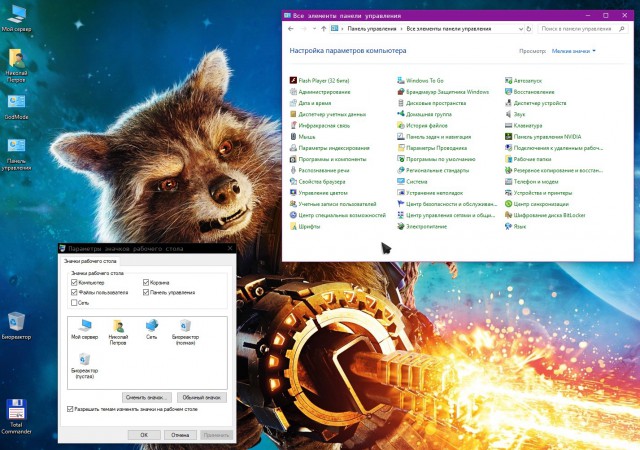Select the Total Commander desktop icon
This screenshot has height=450, width=640.
16,417
